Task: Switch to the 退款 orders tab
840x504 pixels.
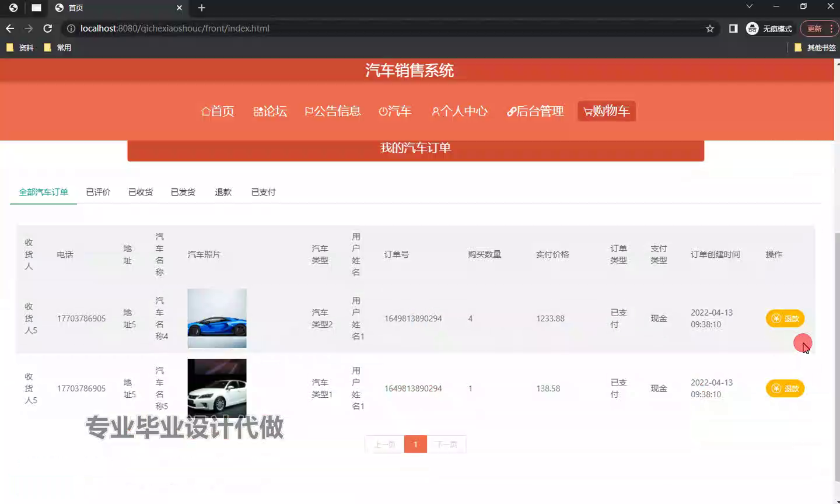Action: click(223, 192)
